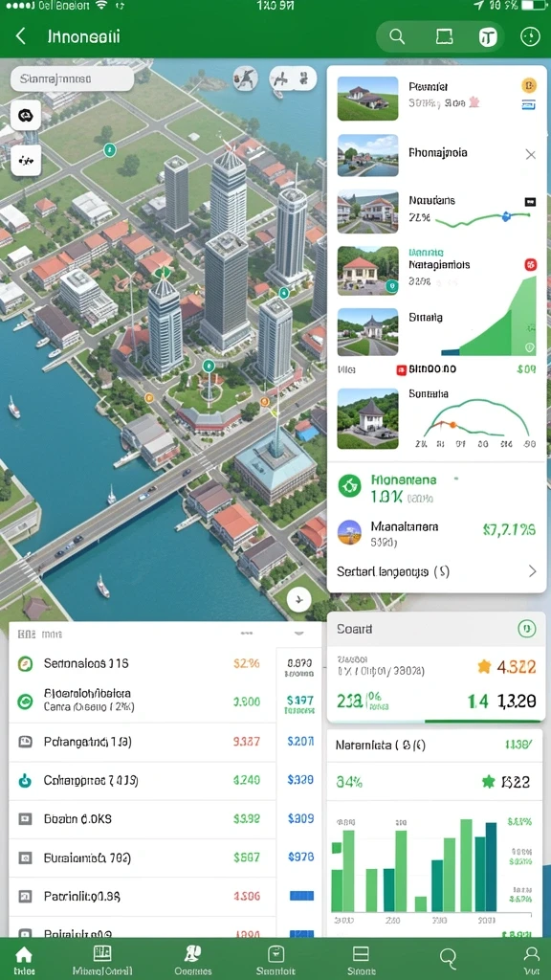551x980 pixels.
Task: Select the Manalanera entry with $7,7.1%
Action: pos(436,532)
